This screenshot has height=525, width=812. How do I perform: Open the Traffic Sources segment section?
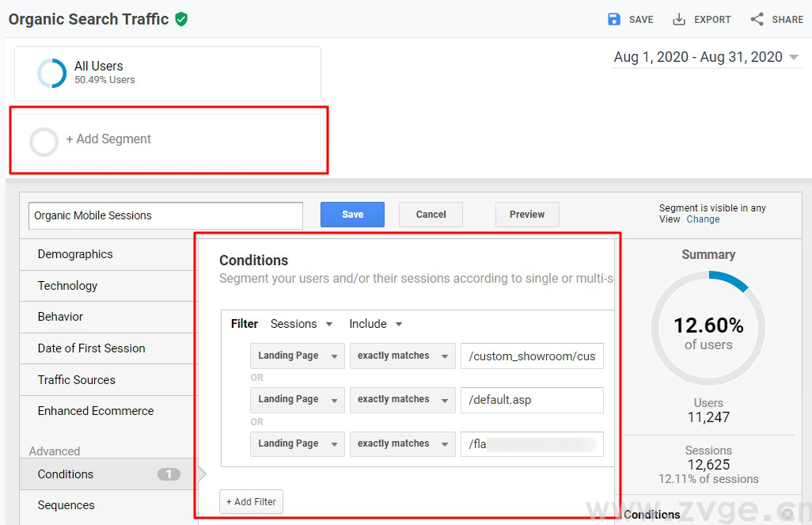click(x=76, y=379)
